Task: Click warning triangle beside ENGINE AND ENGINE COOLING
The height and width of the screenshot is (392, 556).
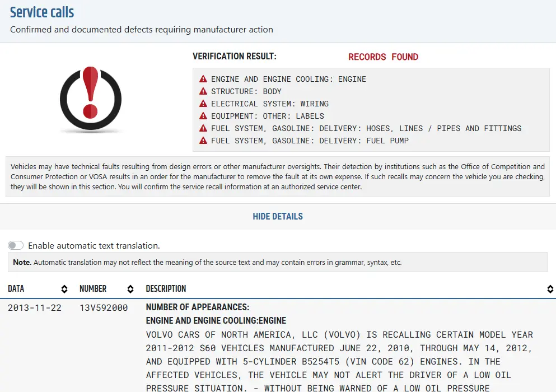Action: click(x=203, y=79)
